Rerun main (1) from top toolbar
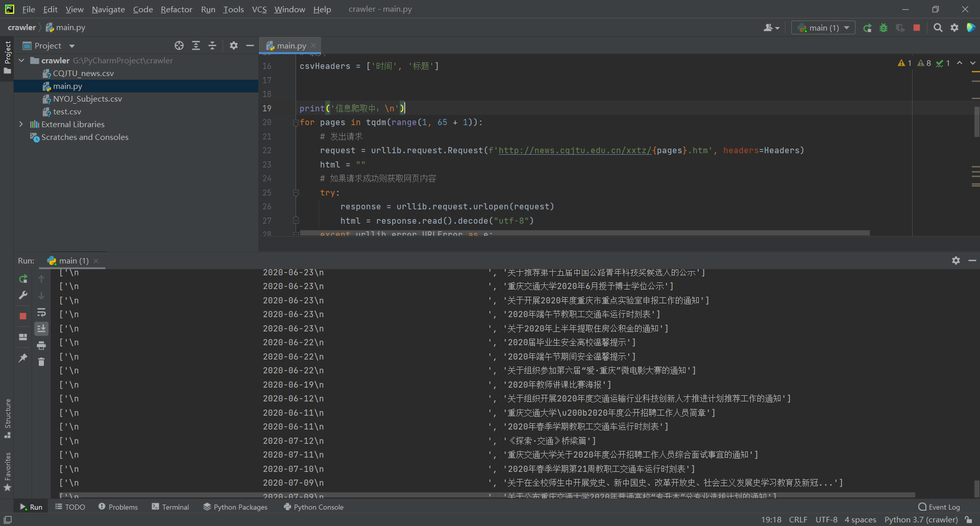Screen dimensions: 980x526 (867, 28)
